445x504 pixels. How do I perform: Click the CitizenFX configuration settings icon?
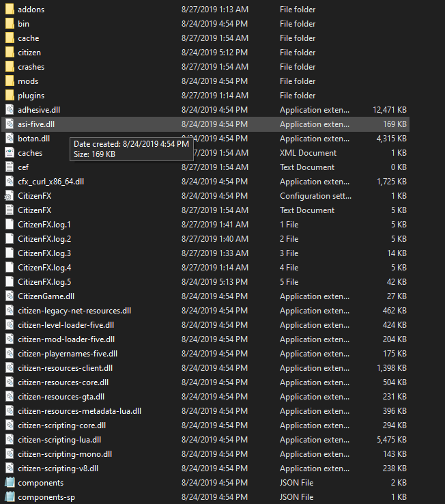click(10, 196)
